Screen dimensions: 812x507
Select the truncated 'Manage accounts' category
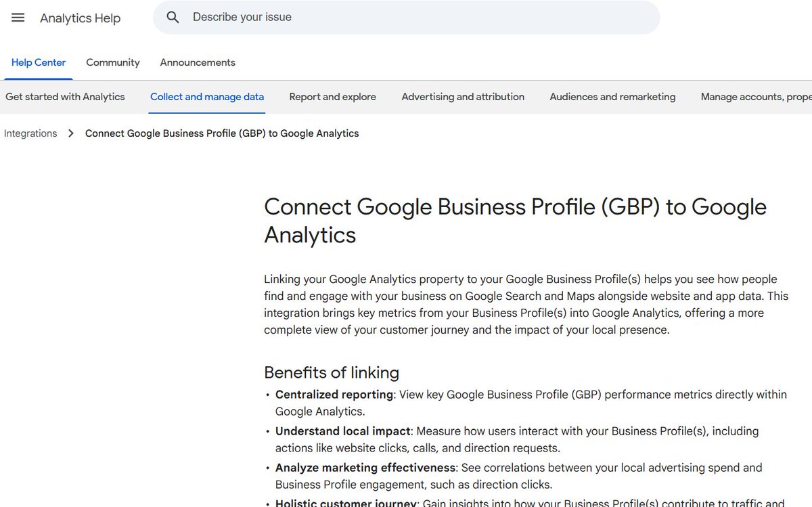(756, 97)
